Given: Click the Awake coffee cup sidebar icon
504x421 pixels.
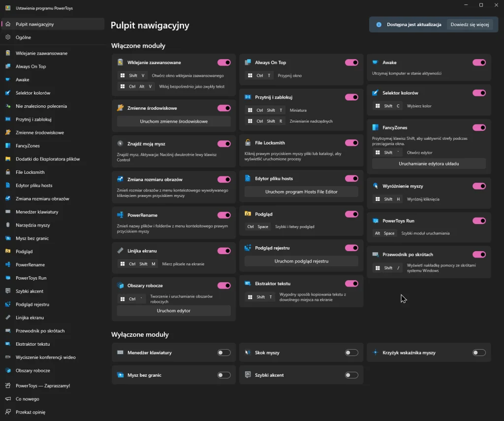Looking at the screenshot, I should click(8, 80).
